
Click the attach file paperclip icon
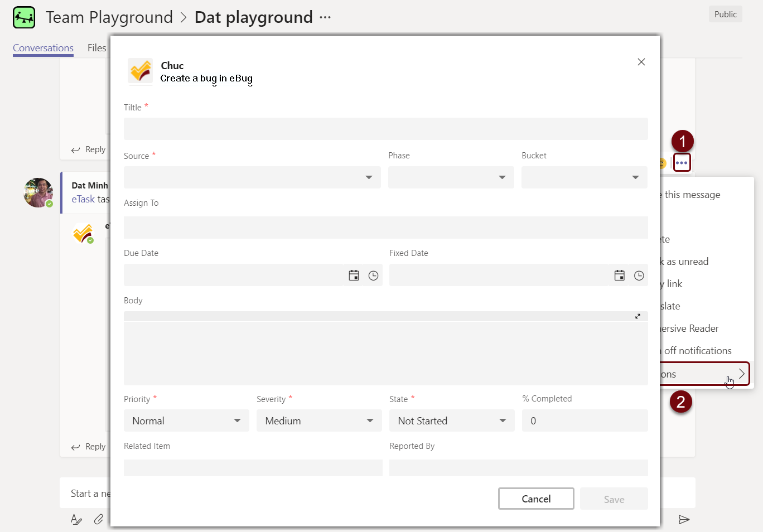(x=99, y=519)
